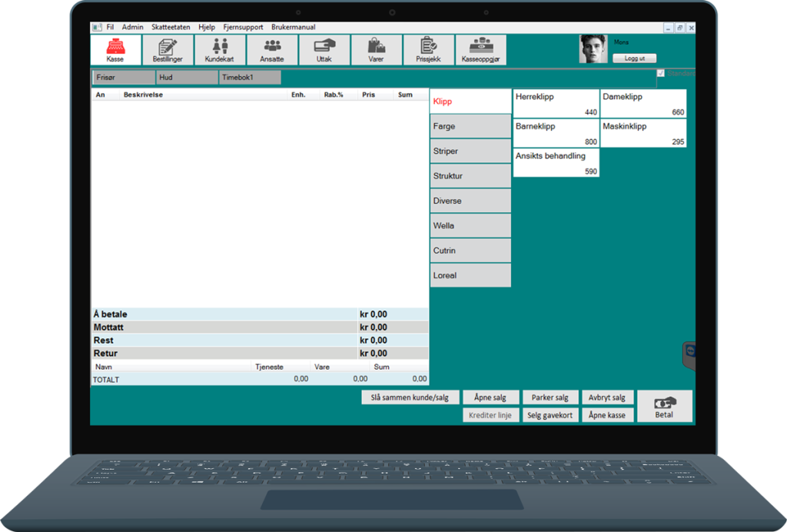Click the Logg ut button
This screenshot has height=532, width=787.
click(634, 58)
